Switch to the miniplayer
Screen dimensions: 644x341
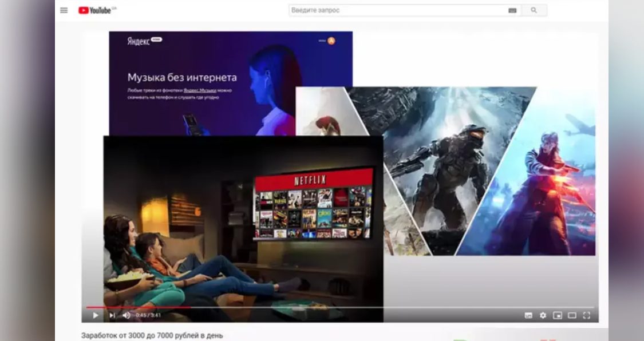(x=558, y=315)
